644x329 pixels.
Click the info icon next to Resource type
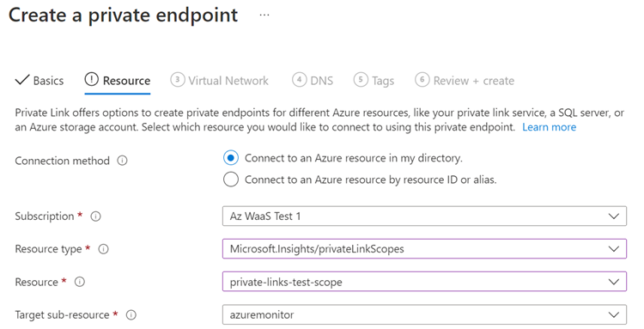click(104, 249)
